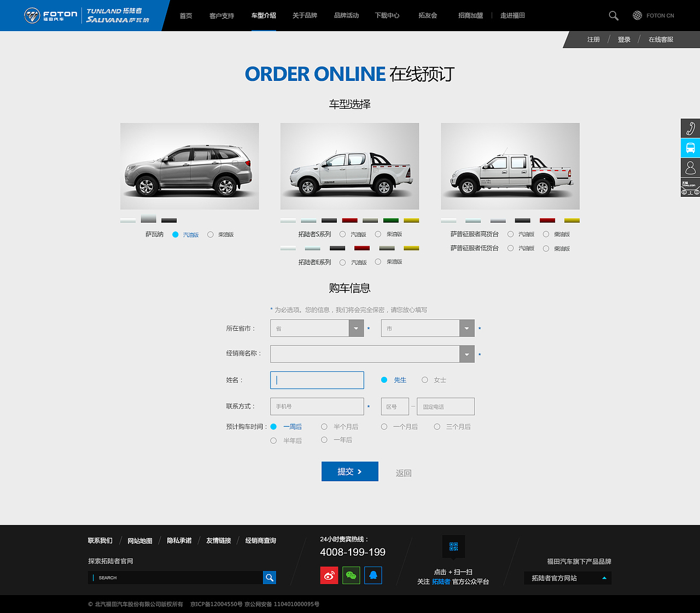The image size is (700, 613).
Task: Open the 客户支持 menu
Action: pyautogui.click(x=221, y=15)
